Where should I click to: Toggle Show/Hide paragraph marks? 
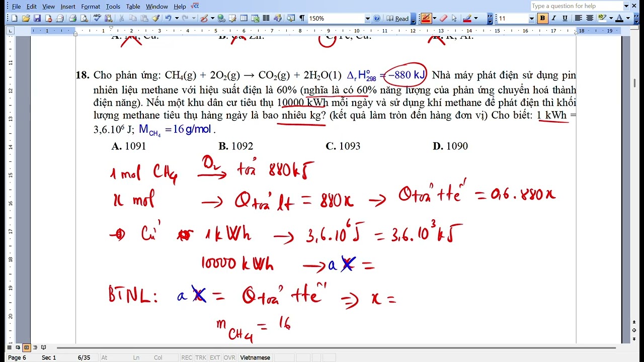point(302,19)
